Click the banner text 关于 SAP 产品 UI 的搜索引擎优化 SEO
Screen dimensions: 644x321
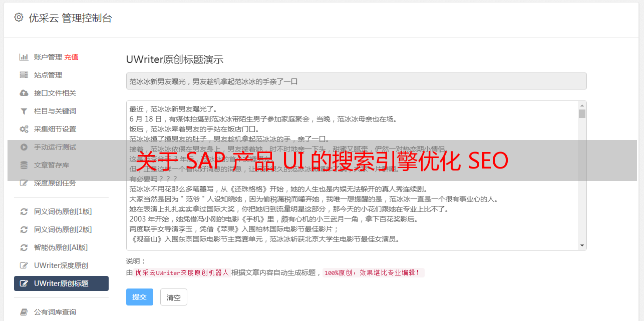322,161
